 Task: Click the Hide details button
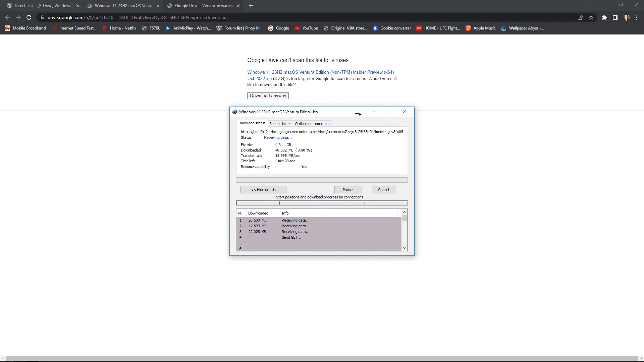pos(263,190)
